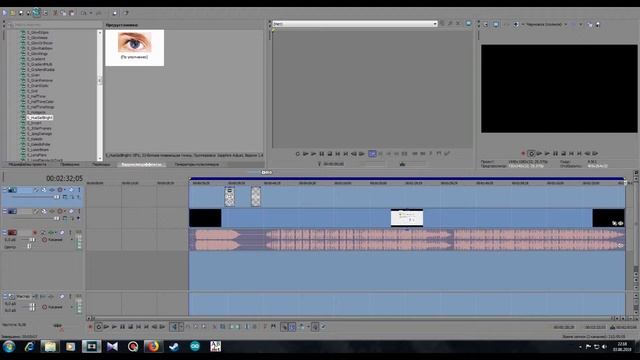Minimize the first video track
Screen dimensions: 640x360
click(4, 190)
